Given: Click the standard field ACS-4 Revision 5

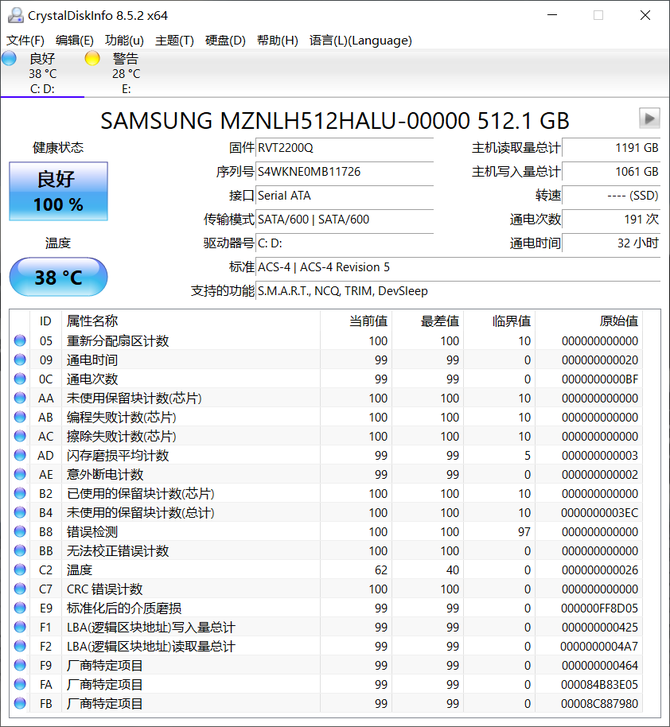Looking at the screenshot, I should coord(458,267).
